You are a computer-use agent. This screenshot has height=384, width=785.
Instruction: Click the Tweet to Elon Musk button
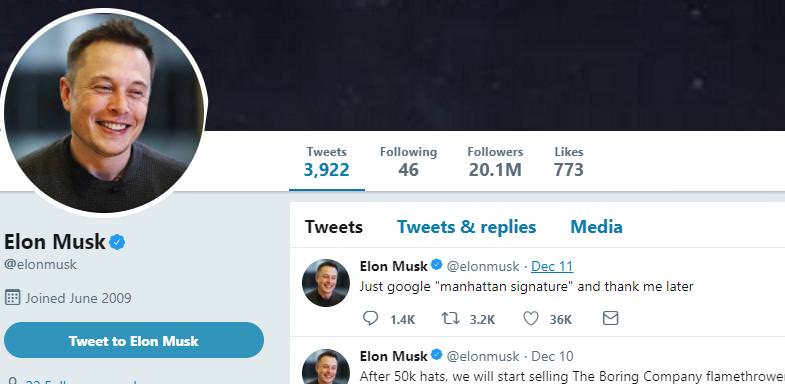(x=134, y=340)
